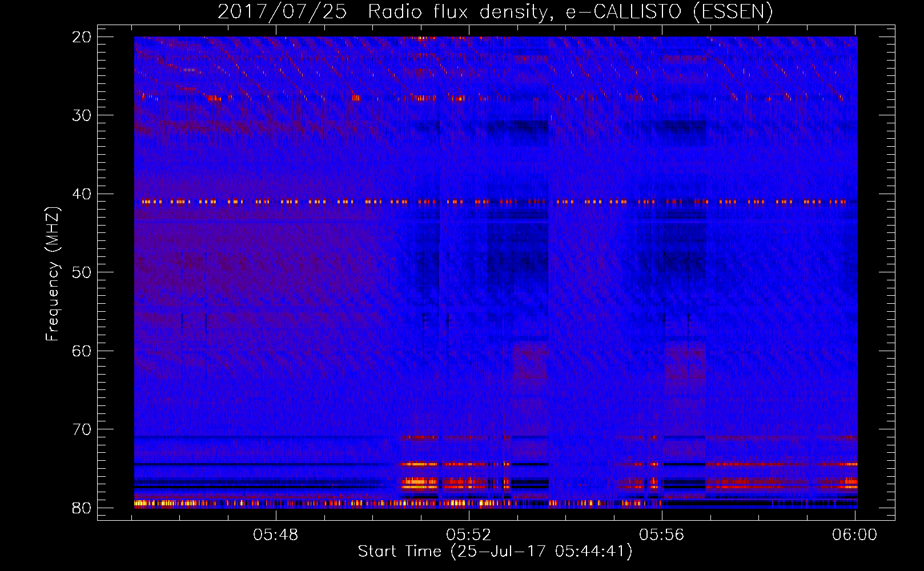Click the 'Frequency (MHZ)' axis label
The width and height of the screenshot is (924, 571).
tap(53, 274)
